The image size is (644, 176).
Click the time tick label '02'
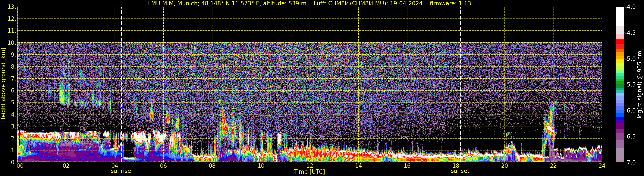tap(66, 166)
